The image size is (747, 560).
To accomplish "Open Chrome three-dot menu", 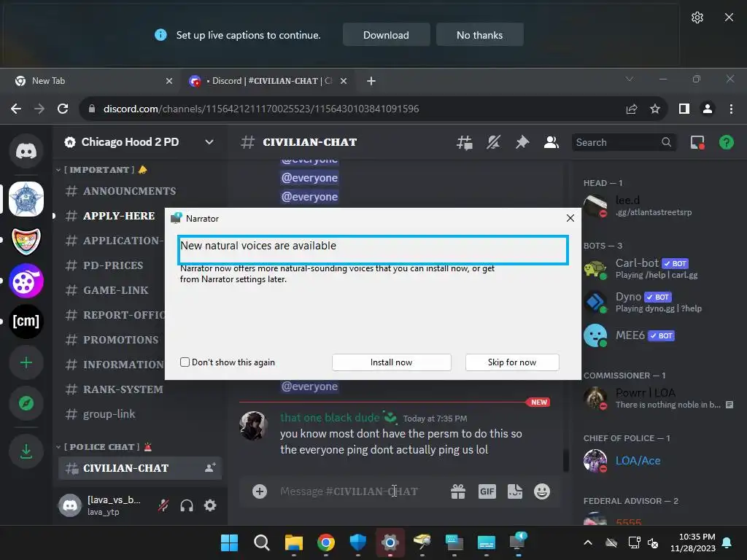I will pyautogui.click(x=731, y=109).
